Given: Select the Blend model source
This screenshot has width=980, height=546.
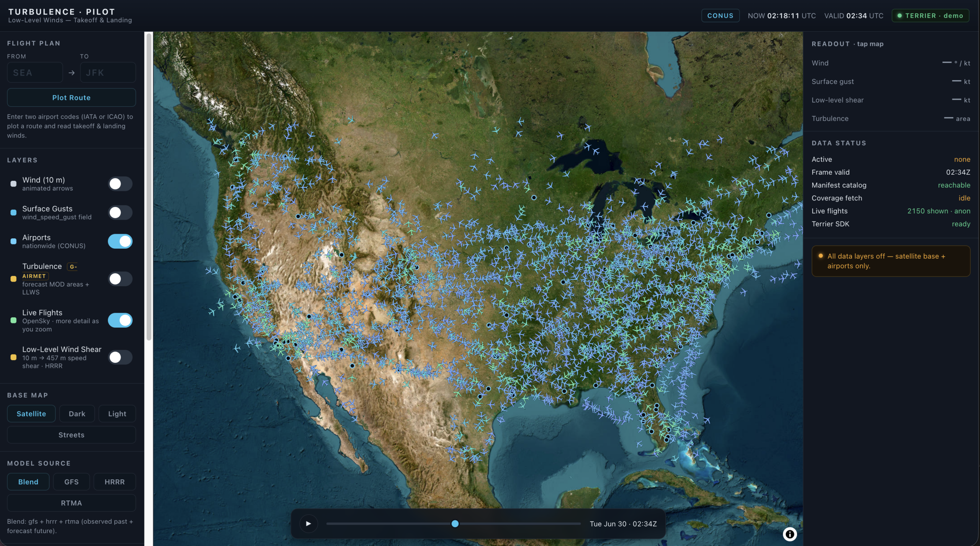Looking at the screenshot, I should pyautogui.click(x=28, y=482).
